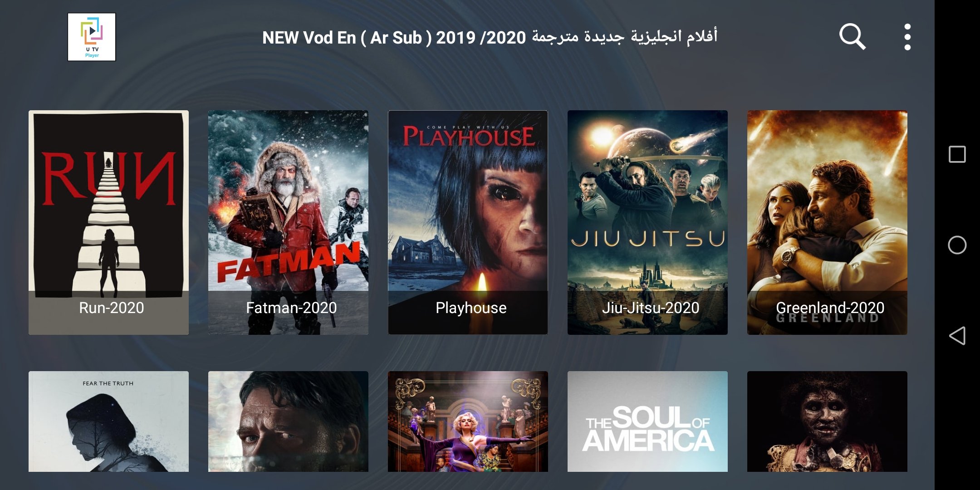The image size is (980, 490).
Task: Tap the U TV Player logo
Action: point(92,37)
